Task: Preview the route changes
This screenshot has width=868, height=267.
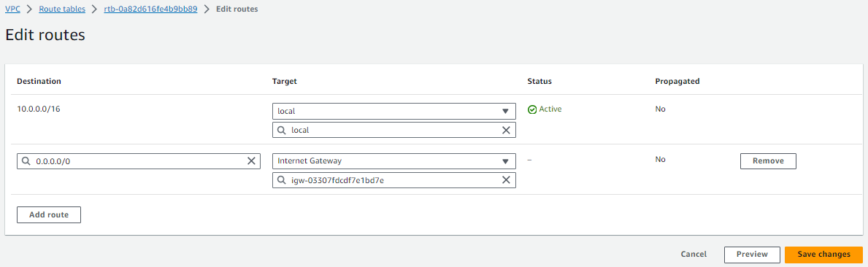Action: (753, 255)
